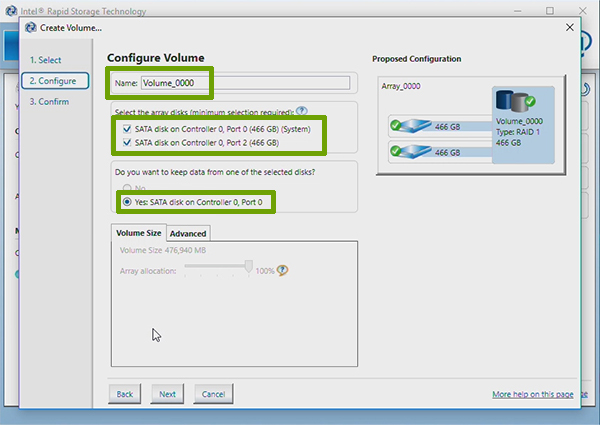Click the Create Volume dialog title icon
The width and height of the screenshot is (600, 425).
[31, 28]
